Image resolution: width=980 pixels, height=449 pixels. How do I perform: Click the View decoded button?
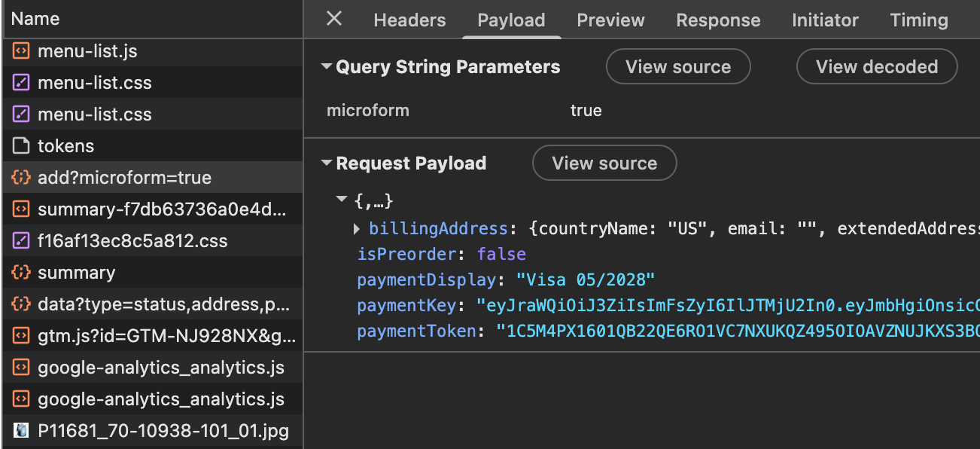[877, 66]
